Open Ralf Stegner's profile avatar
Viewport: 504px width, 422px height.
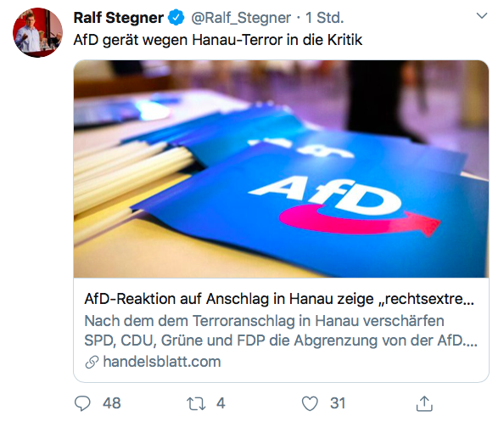click(x=37, y=32)
